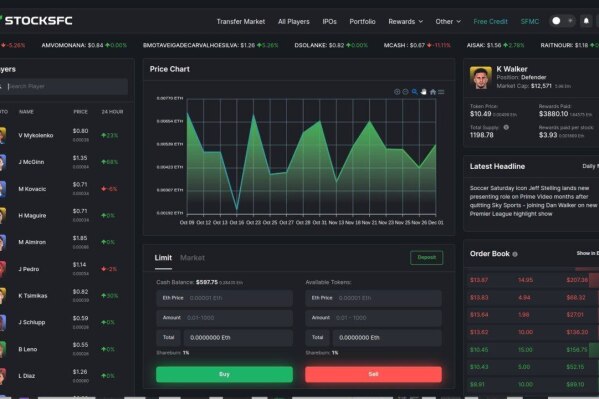Expand the Other dropdown menu
The image size is (599, 399).
tap(448, 21)
